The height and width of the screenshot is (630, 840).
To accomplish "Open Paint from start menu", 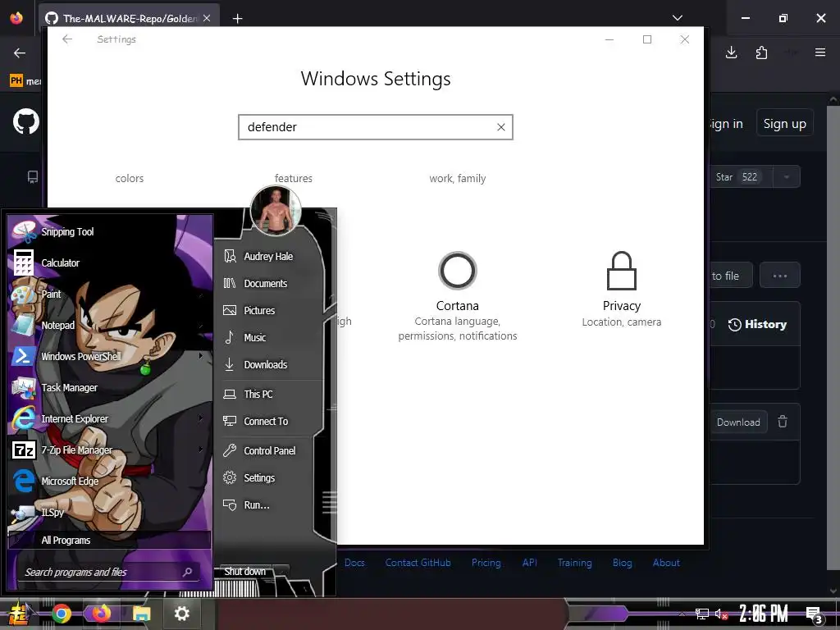I will 109,294.
